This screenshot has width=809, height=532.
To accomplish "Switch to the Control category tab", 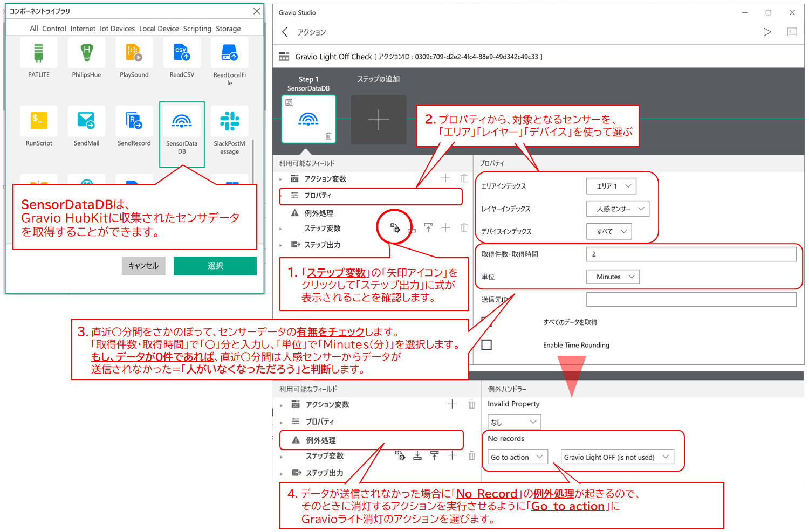I will point(54,29).
